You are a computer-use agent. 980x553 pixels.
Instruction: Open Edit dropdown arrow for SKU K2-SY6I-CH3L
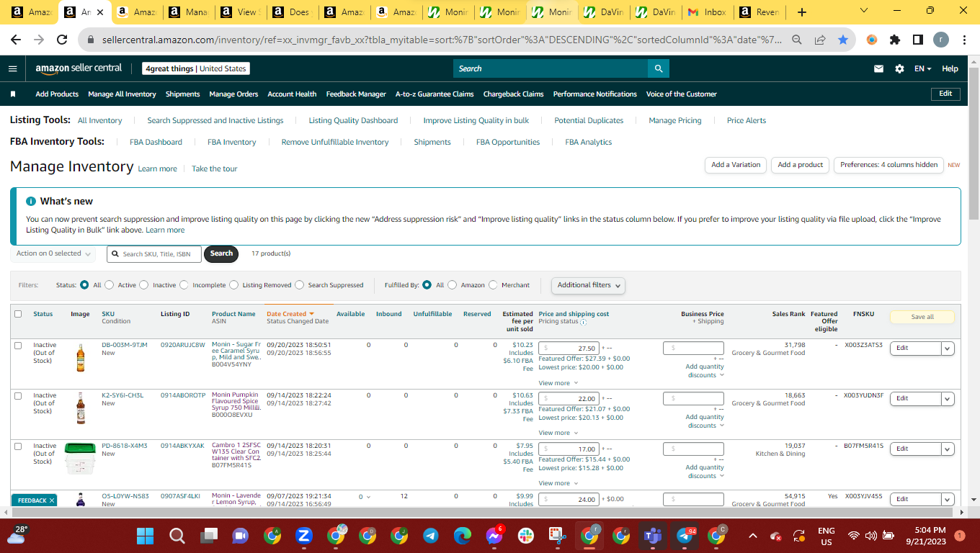948,398
